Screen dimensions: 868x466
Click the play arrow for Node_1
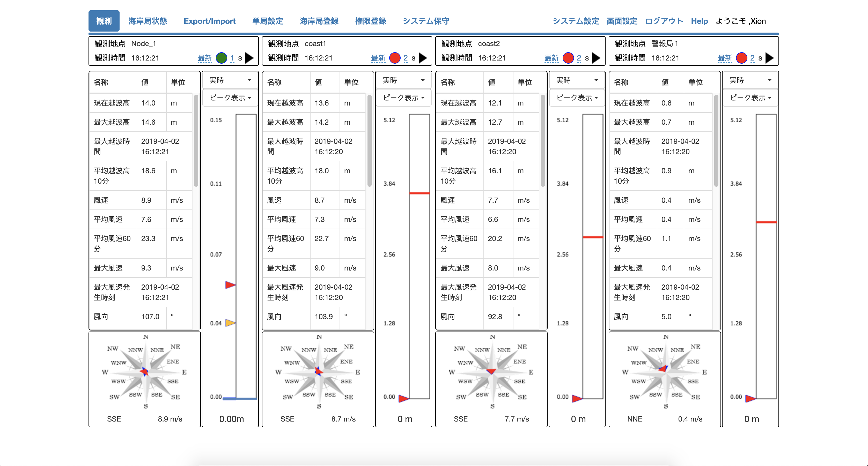tap(249, 58)
